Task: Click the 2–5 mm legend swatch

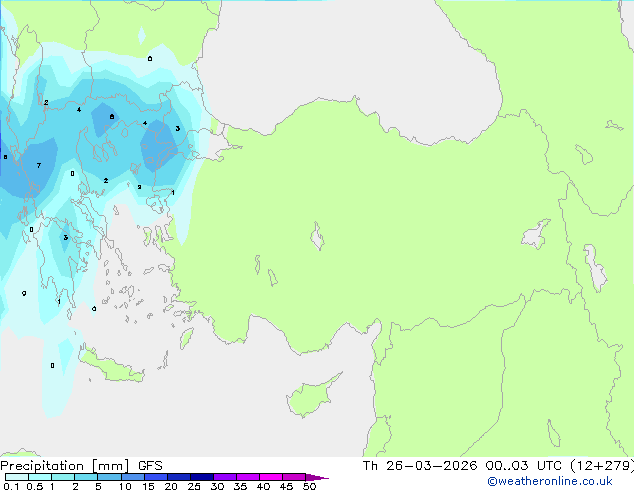Action: coord(86,477)
